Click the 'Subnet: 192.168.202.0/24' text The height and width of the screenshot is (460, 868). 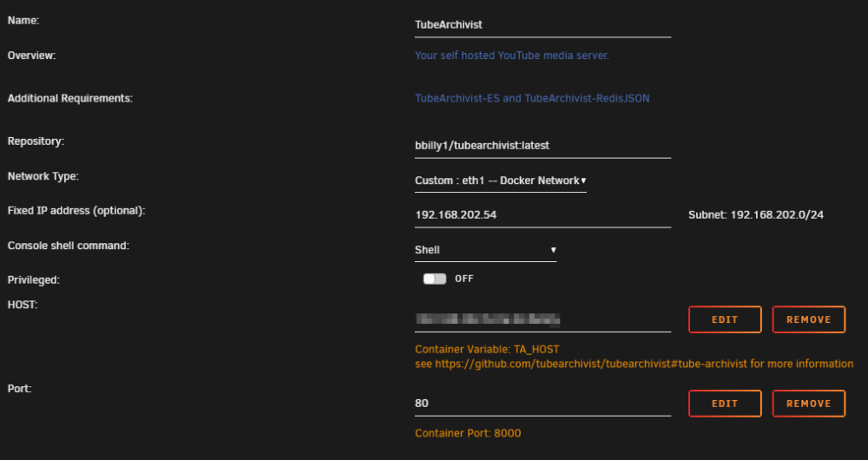pyautogui.click(x=756, y=214)
